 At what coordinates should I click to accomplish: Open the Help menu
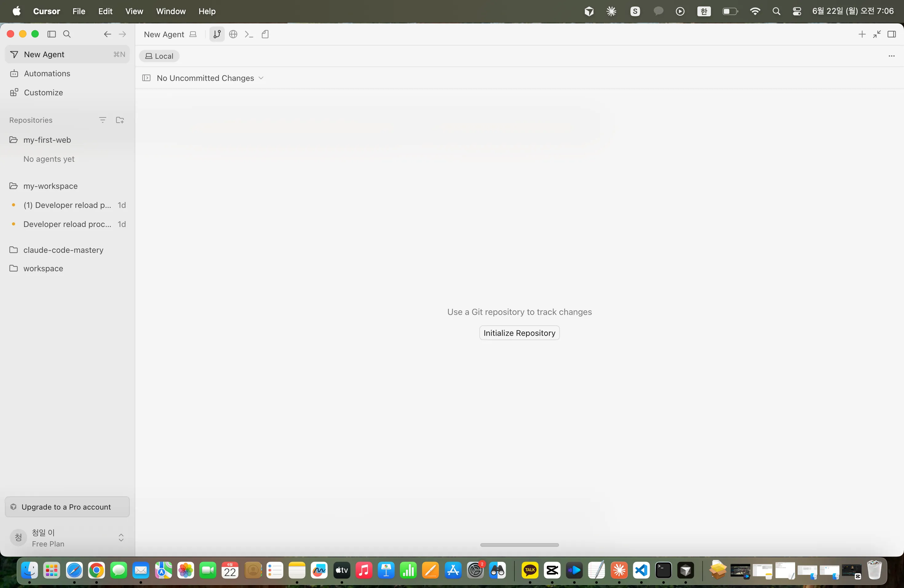(207, 11)
